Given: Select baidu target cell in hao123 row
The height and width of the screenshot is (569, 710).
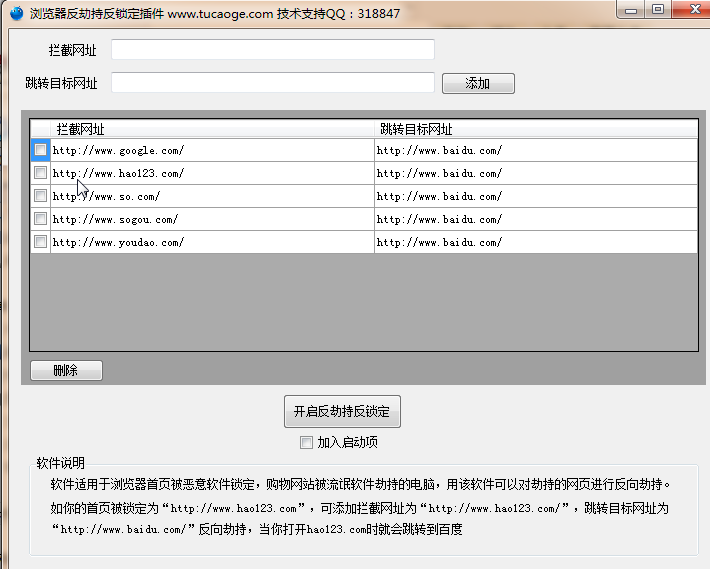Looking at the screenshot, I should [x=536, y=173].
